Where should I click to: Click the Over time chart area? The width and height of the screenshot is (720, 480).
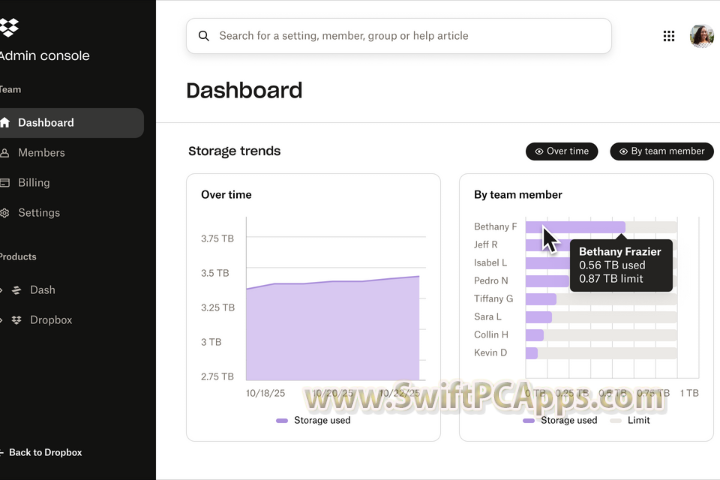tap(333, 328)
